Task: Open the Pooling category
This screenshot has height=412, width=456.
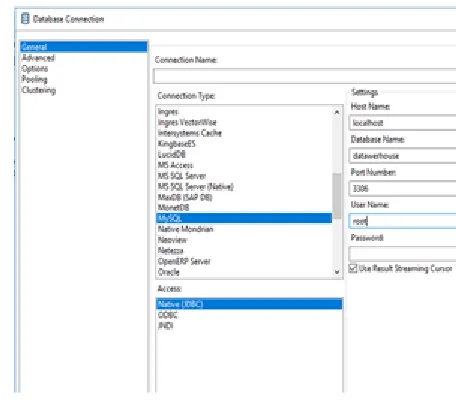Action: [34, 79]
